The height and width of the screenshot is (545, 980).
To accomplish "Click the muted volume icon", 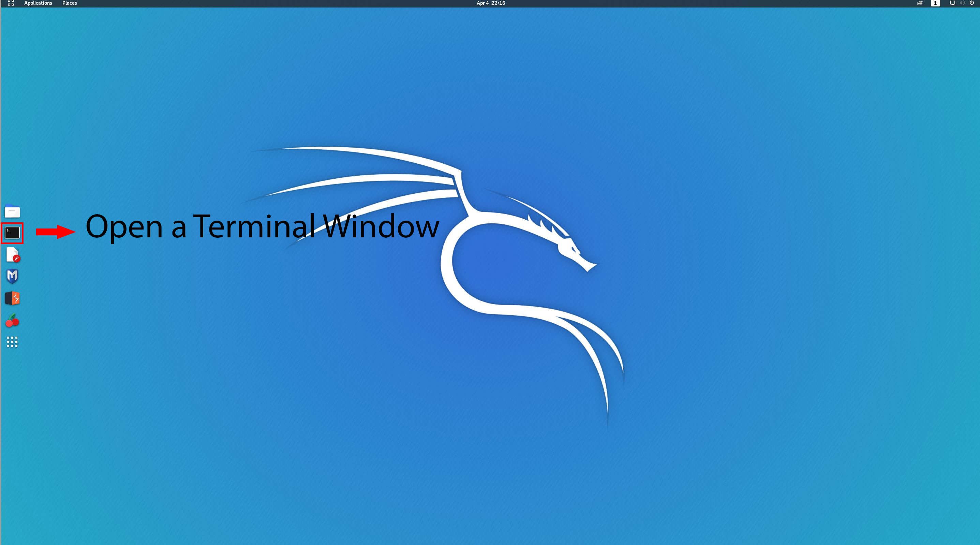I will 962,3.
